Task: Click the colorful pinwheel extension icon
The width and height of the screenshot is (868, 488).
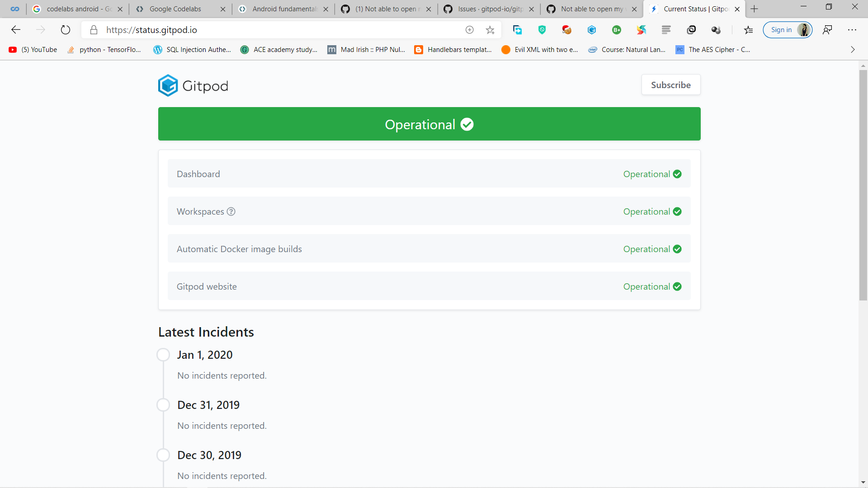Action: 642,30
